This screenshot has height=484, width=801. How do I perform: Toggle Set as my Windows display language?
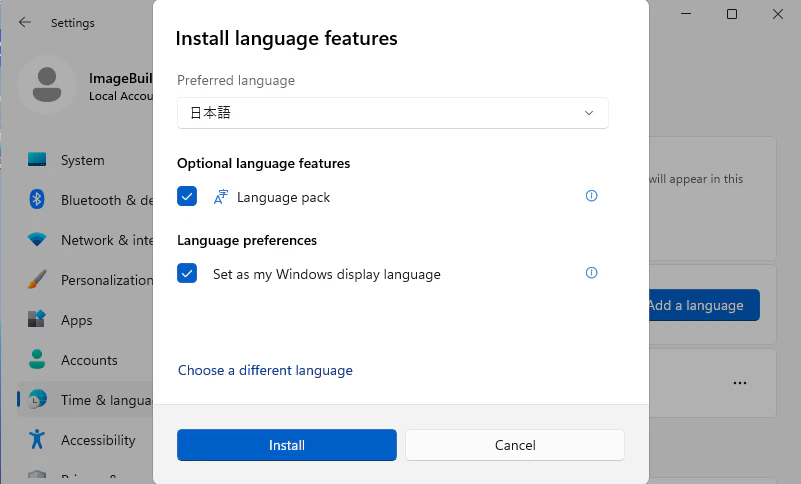pos(187,273)
